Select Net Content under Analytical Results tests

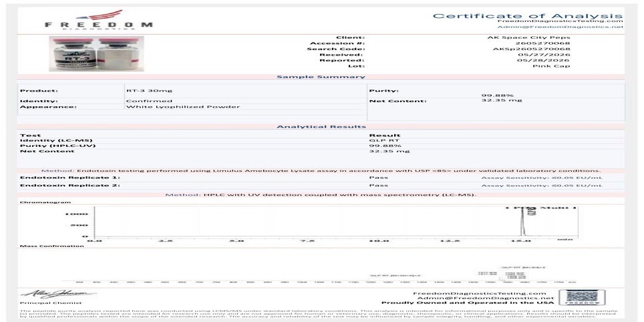coord(47,151)
